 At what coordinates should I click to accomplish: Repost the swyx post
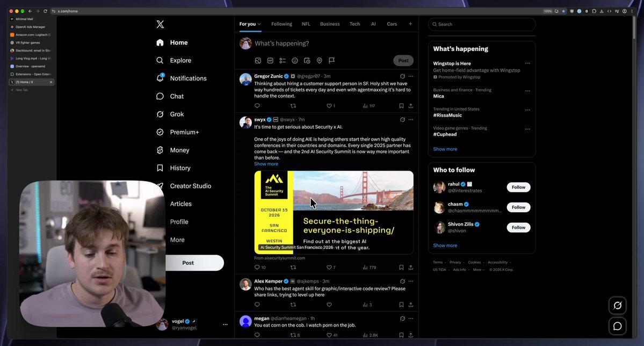click(x=293, y=267)
